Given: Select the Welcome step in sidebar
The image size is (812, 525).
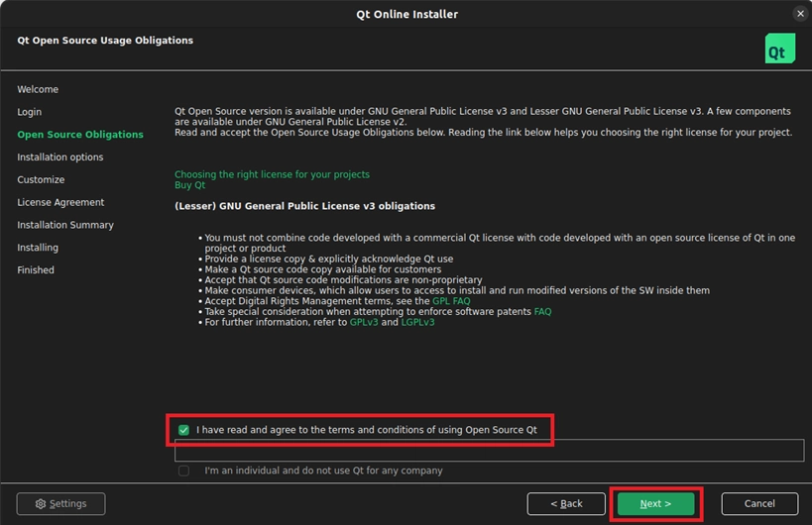Looking at the screenshot, I should coord(38,89).
